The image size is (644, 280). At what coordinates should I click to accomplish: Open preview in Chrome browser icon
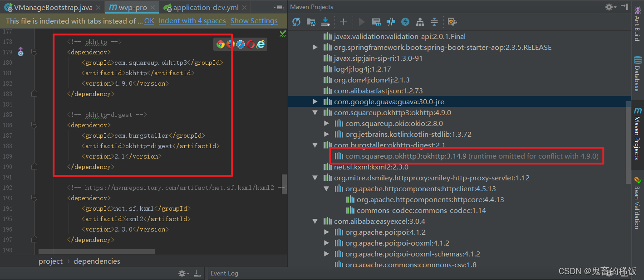(x=221, y=44)
